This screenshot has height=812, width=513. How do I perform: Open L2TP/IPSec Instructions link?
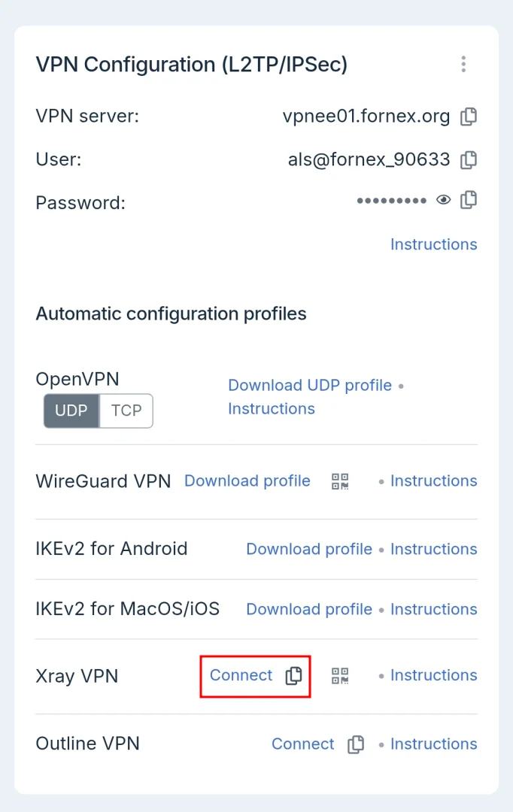(433, 244)
